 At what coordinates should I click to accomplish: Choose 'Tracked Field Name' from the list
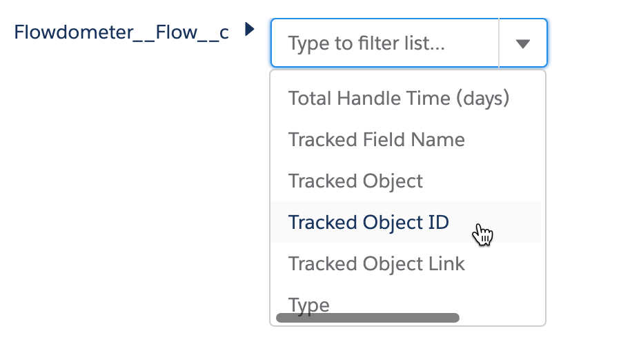click(377, 140)
